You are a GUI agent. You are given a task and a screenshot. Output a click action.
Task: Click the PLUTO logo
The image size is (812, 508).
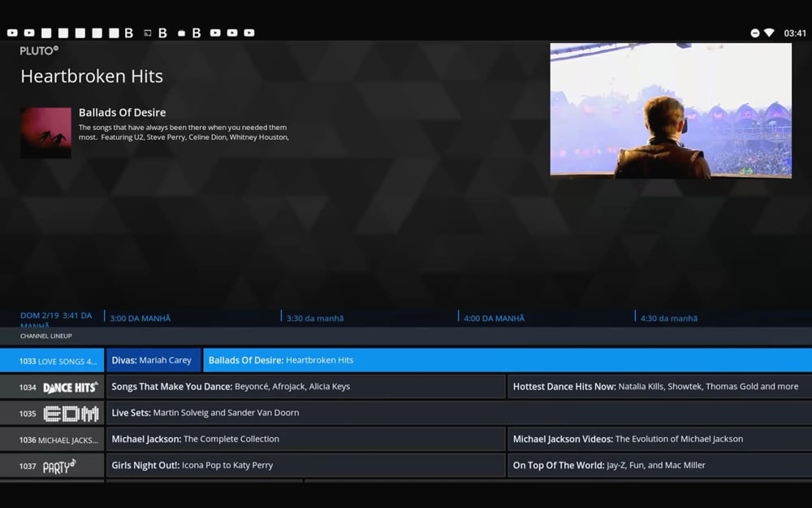[x=39, y=50]
